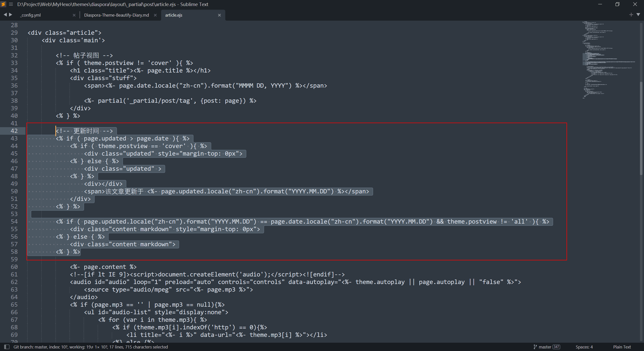Click the div class="stuff" line

click(103, 78)
